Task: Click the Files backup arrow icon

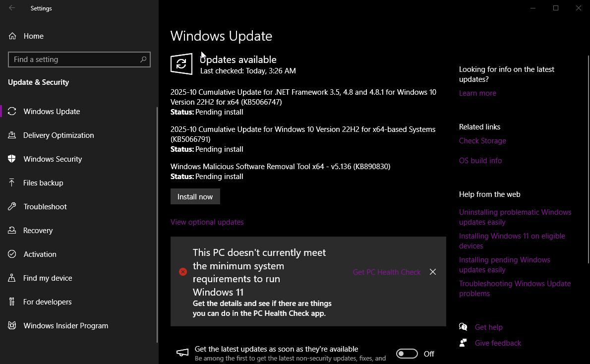Action: pyautogui.click(x=12, y=183)
